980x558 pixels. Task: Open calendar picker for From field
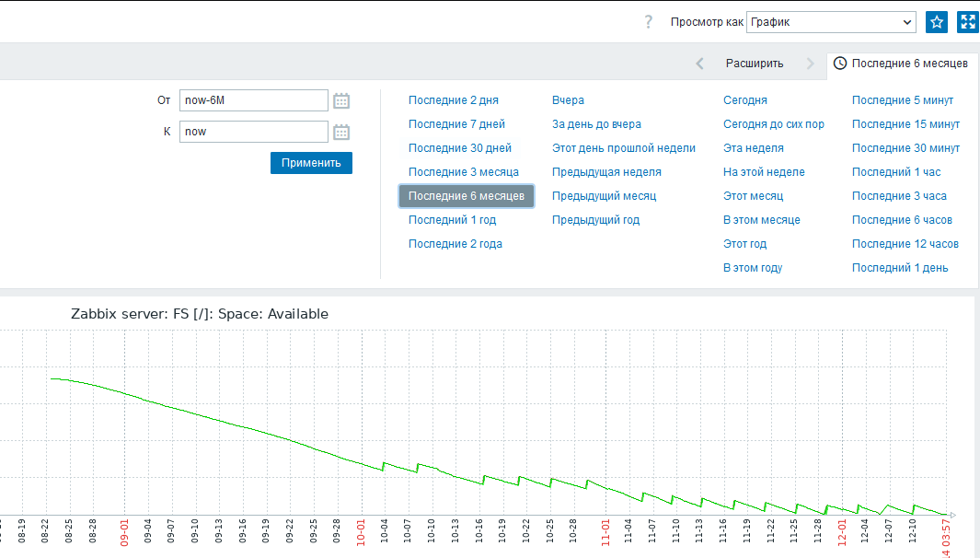(x=341, y=100)
